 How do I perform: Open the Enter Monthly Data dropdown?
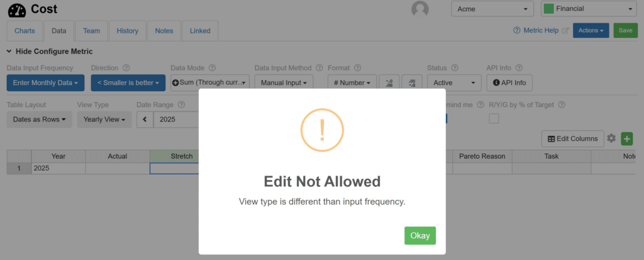coord(45,82)
